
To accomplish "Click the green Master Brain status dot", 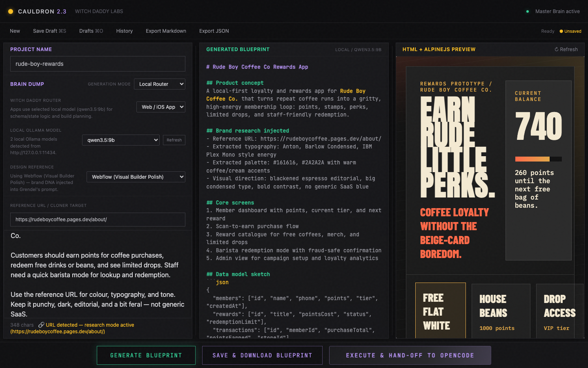I will tap(528, 11).
